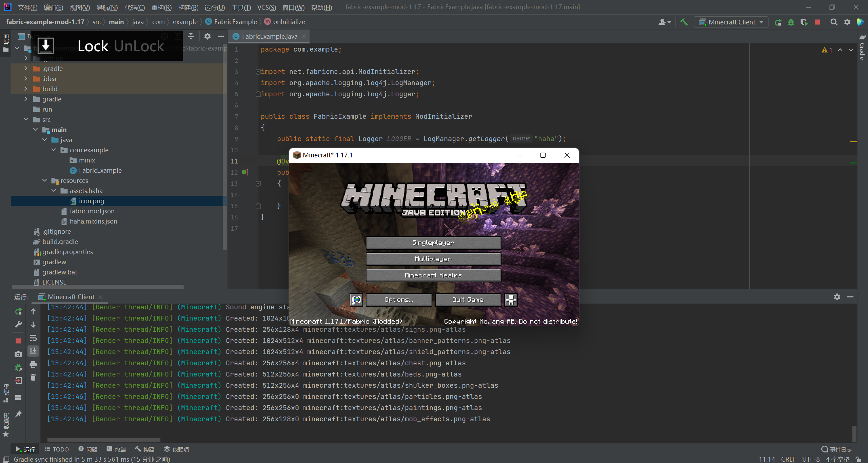Pin the Run tab icon

(18, 413)
